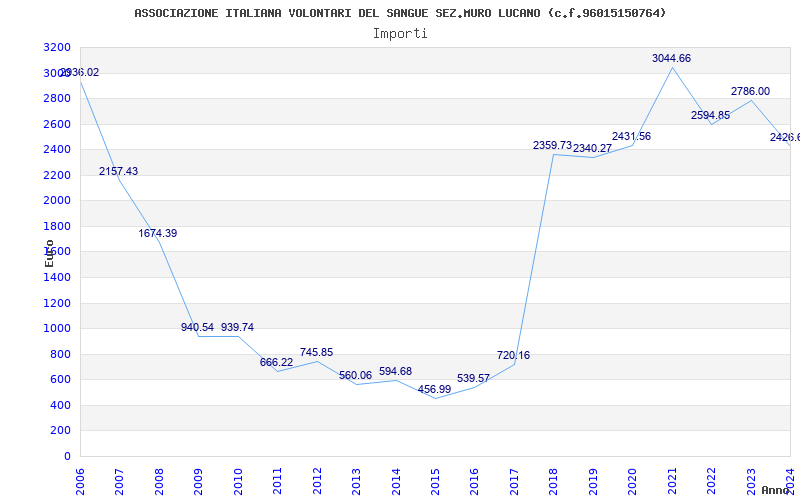Viewport: 800px width, 500px height.
Task: Pick the 1674.39 data label
Action: (158, 233)
